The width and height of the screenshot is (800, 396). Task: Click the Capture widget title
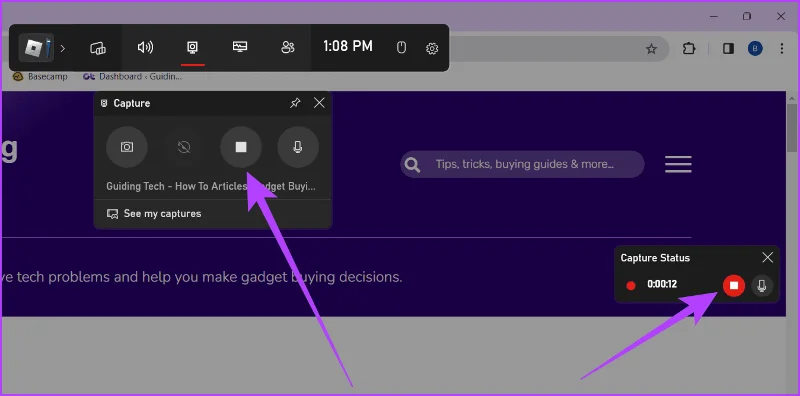tap(132, 103)
